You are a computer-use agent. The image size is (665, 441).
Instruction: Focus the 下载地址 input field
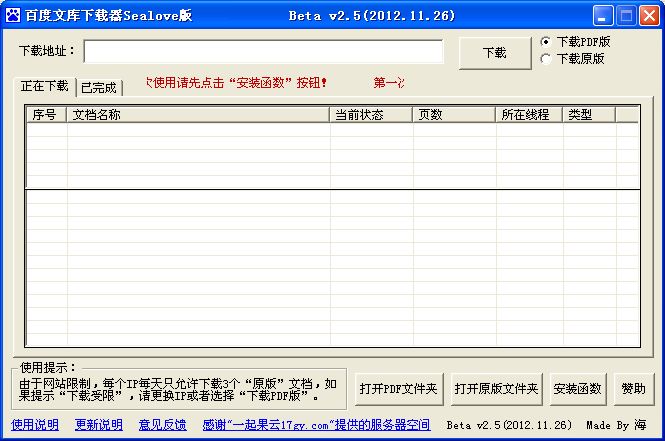click(x=263, y=52)
